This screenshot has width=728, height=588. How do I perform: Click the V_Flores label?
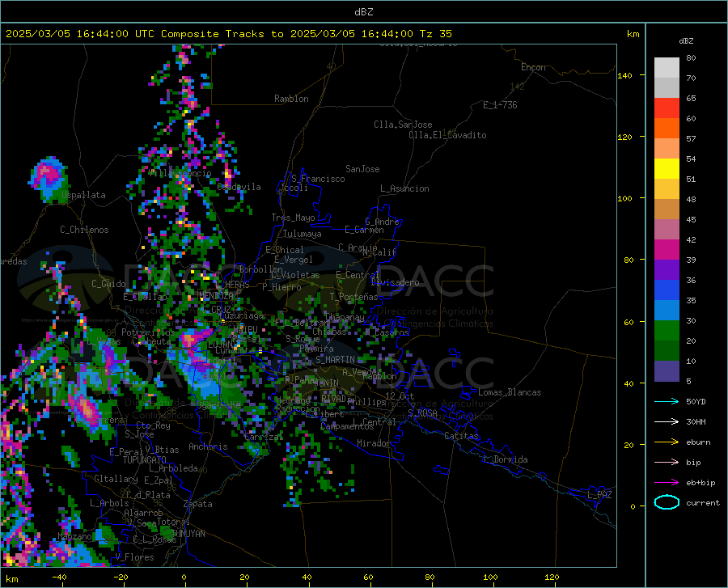click(x=134, y=557)
